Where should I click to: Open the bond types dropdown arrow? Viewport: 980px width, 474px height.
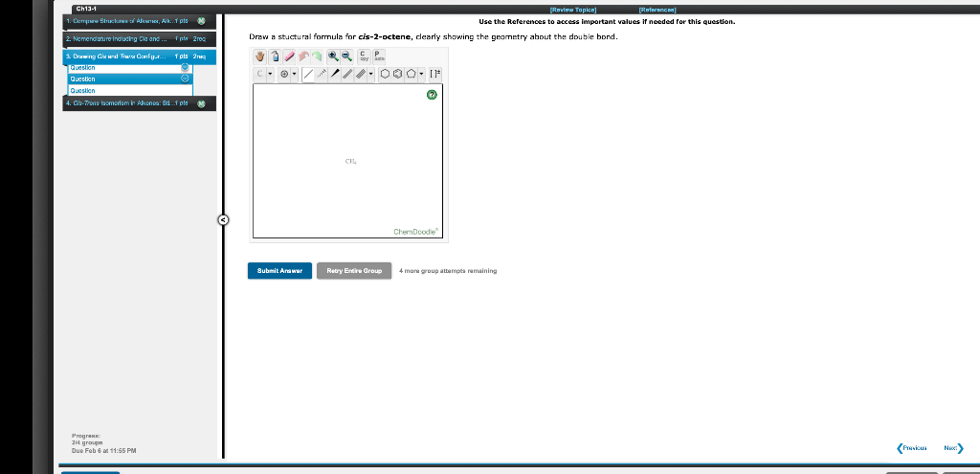tap(371, 74)
